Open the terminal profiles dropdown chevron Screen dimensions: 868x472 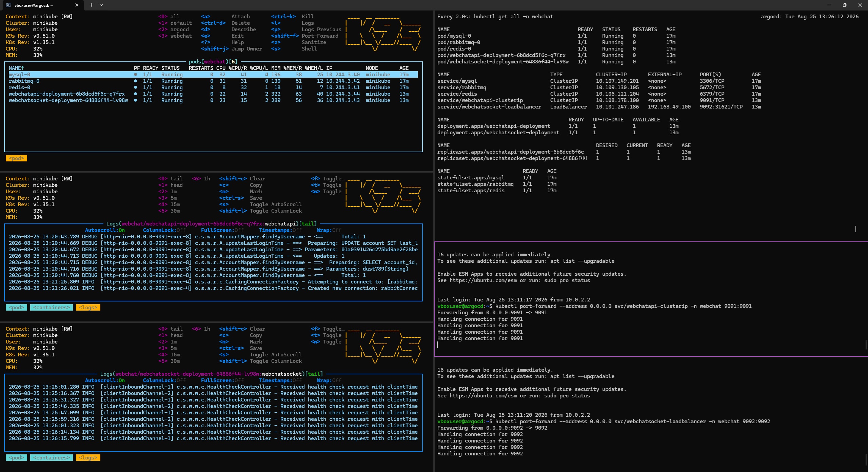point(101,5)
